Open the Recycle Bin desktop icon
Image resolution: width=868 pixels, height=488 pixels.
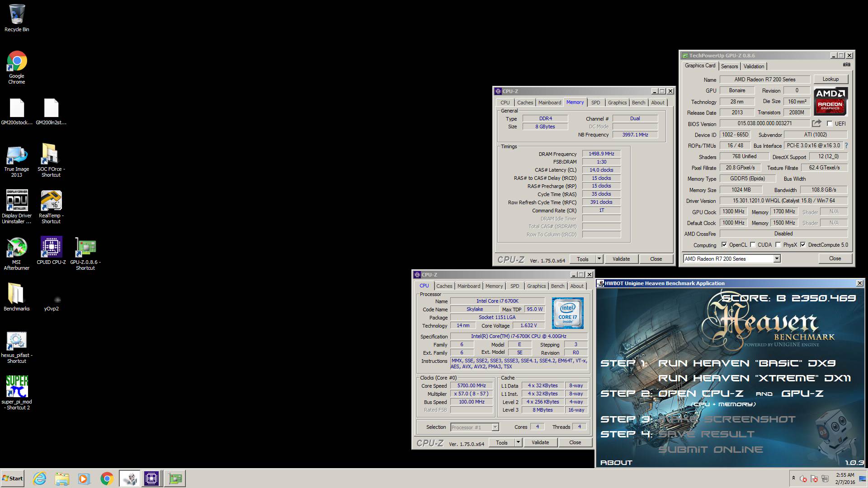coord(17,18)
